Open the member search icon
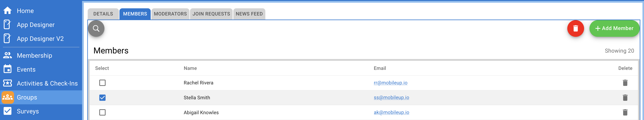This screenshot has height=120, width=644. point(96,28)
